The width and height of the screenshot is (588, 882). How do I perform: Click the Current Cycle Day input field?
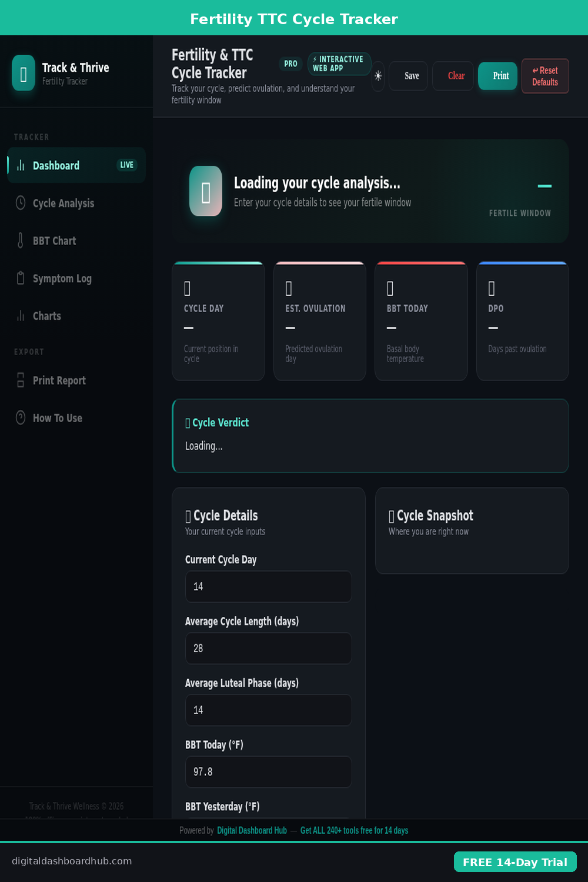269,586
